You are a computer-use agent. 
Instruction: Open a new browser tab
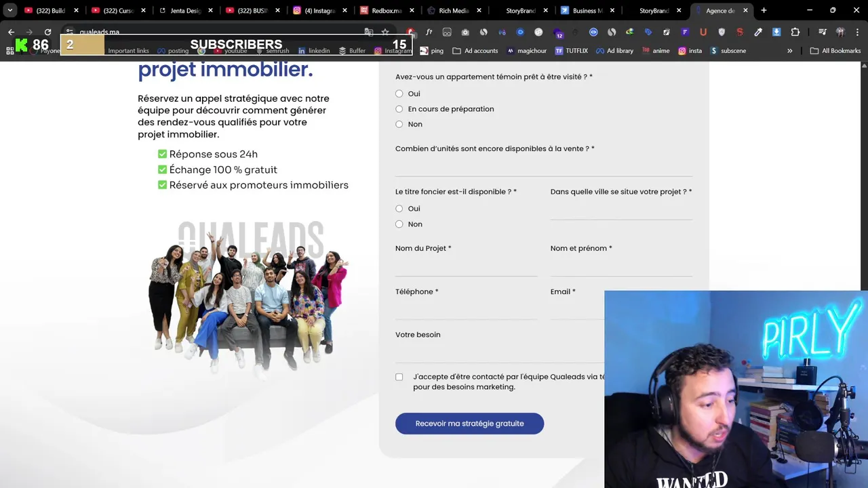[764, 10]
